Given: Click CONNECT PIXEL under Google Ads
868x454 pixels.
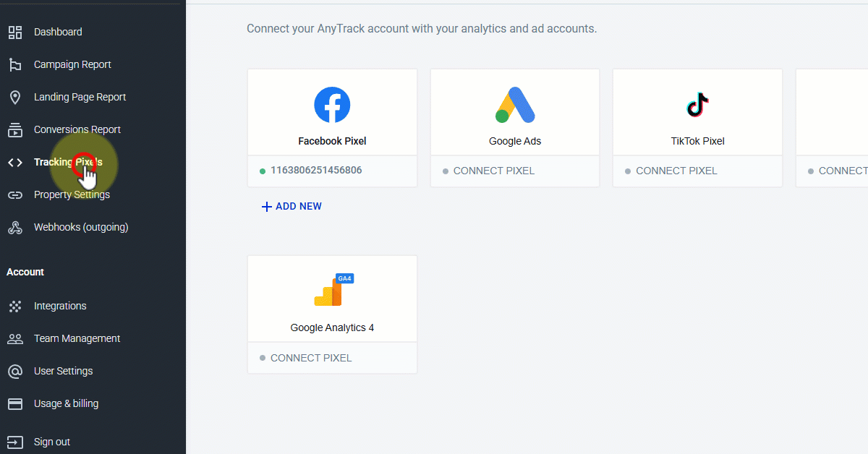Looking at the screenshot, I should pyautogui.click(x=494, y=171).
